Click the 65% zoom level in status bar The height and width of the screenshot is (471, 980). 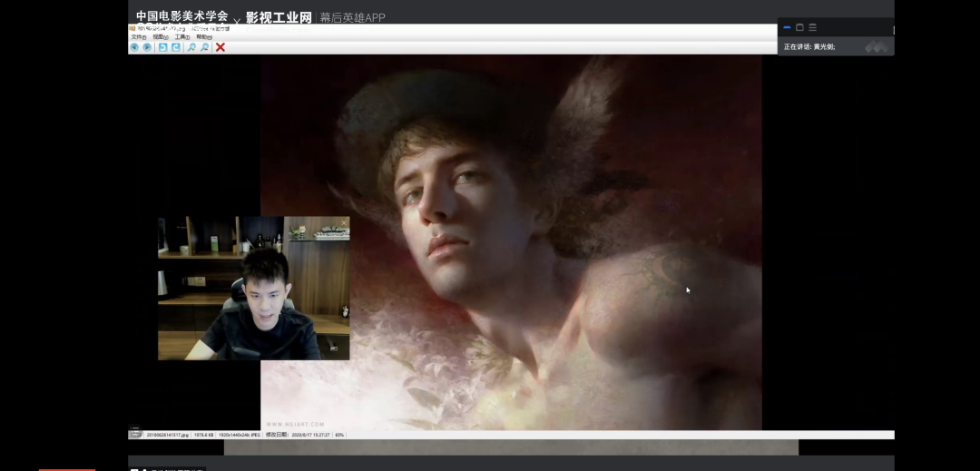[339, 436]
